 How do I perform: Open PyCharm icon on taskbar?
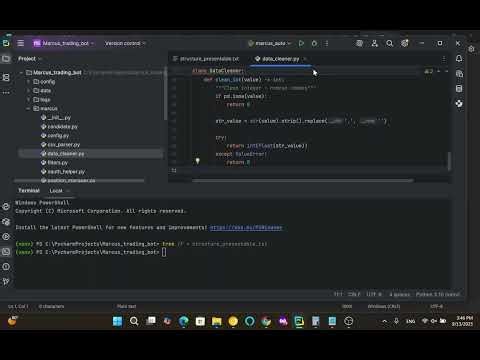[x=299, y=321]
